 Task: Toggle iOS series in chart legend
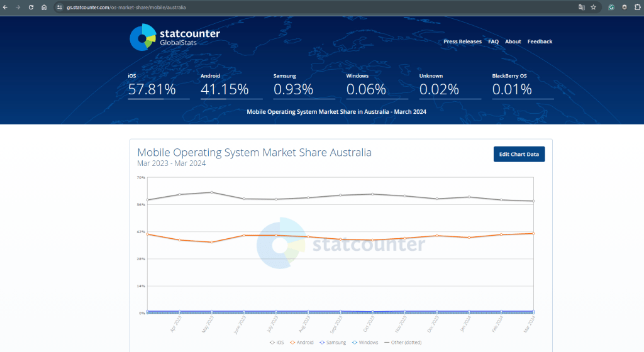(277, 343)
